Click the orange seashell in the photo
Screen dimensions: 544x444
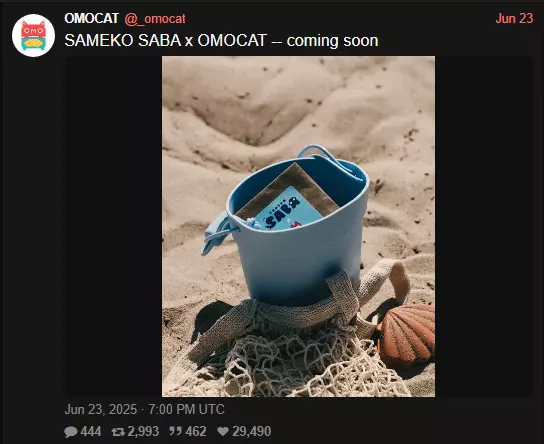point(407,335)
